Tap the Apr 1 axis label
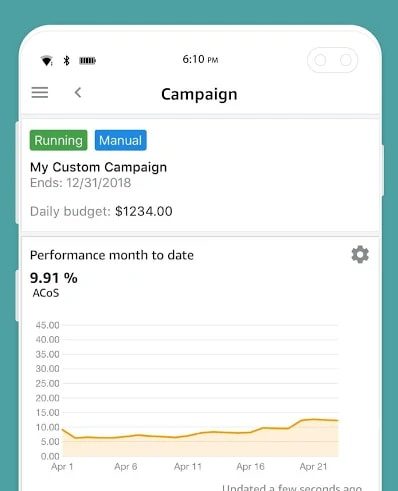398x491 pixels. coord(62,467)
